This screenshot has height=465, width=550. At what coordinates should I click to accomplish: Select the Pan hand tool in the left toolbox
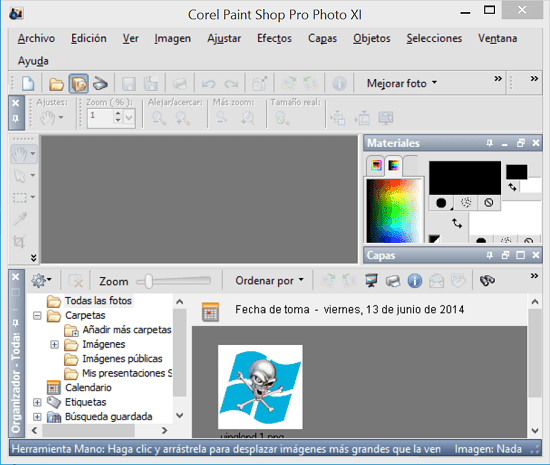20,154
